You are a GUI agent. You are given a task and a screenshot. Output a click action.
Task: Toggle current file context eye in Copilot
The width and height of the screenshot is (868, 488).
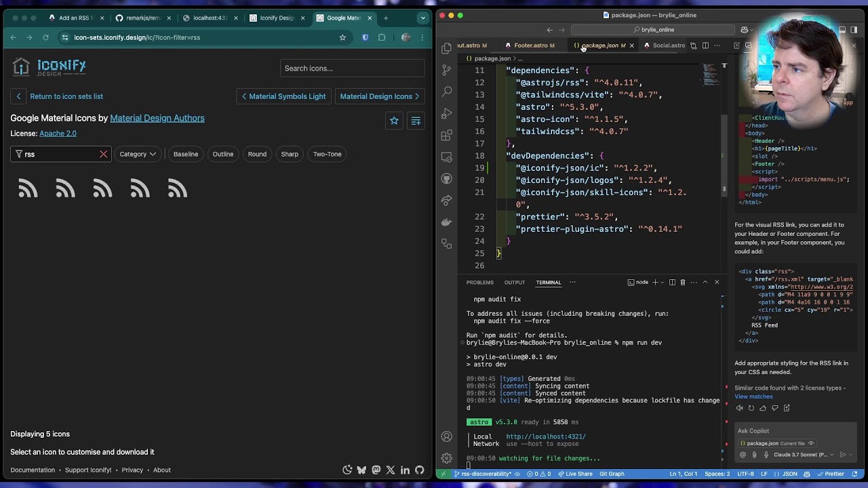pos(811,443)
